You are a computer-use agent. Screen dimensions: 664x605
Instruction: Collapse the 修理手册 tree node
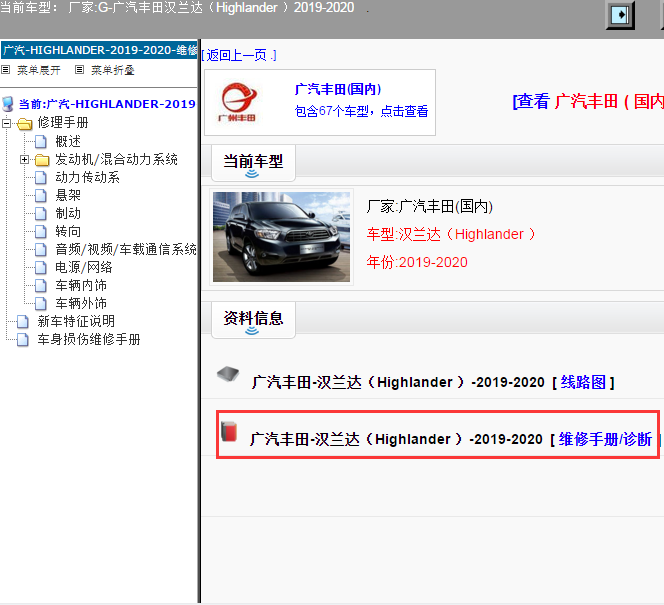pyautogui.click(x=6, y=123)
